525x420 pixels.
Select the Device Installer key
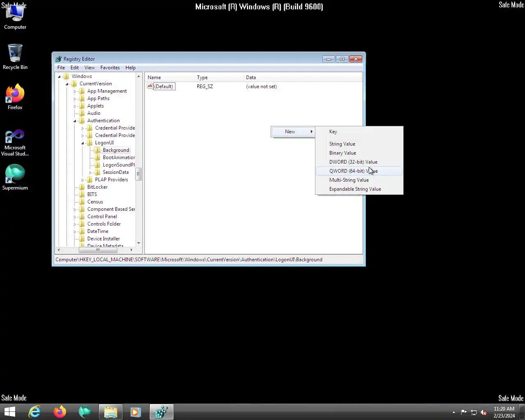click(x=103, y=239)
